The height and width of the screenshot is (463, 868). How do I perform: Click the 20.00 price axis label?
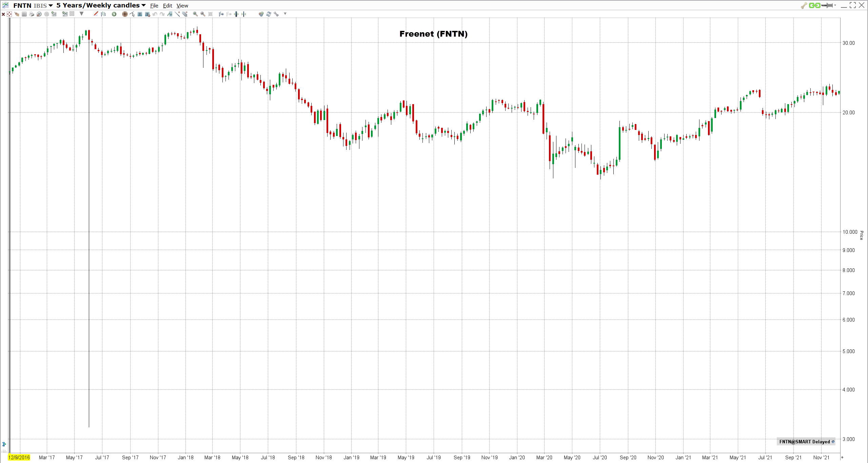[849, 113]
